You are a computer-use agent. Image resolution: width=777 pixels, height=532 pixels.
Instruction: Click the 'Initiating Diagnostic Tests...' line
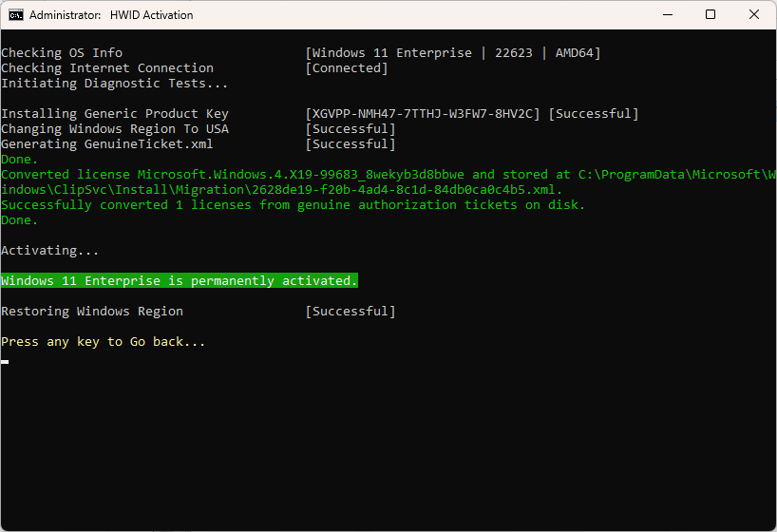(115, 84)
